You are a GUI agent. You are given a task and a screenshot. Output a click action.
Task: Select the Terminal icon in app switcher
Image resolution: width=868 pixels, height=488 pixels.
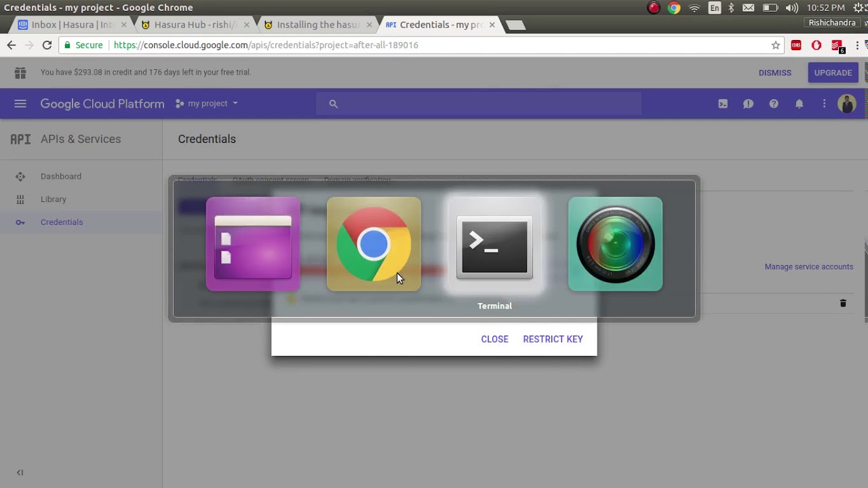[x=494, y=244]
